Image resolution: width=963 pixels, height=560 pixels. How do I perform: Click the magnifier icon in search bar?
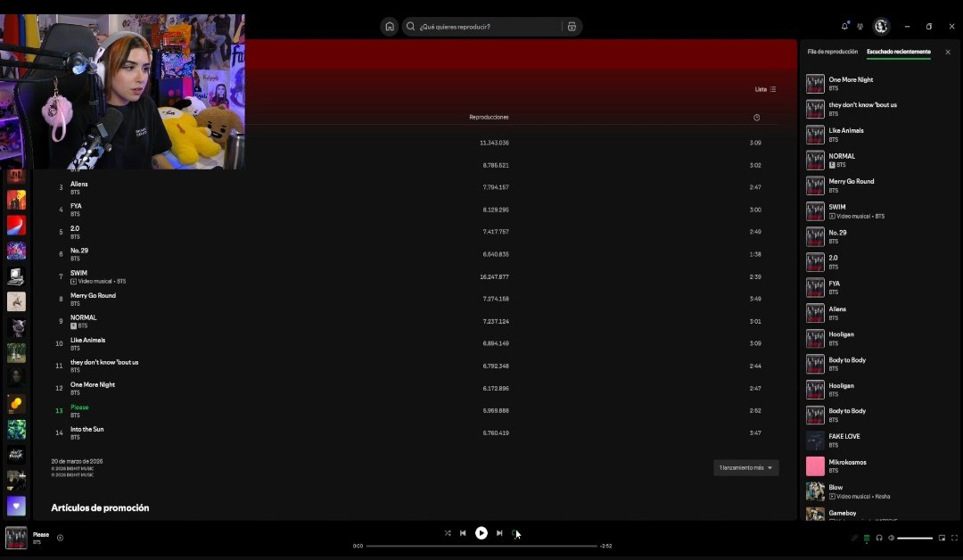[x=411, y=27]
